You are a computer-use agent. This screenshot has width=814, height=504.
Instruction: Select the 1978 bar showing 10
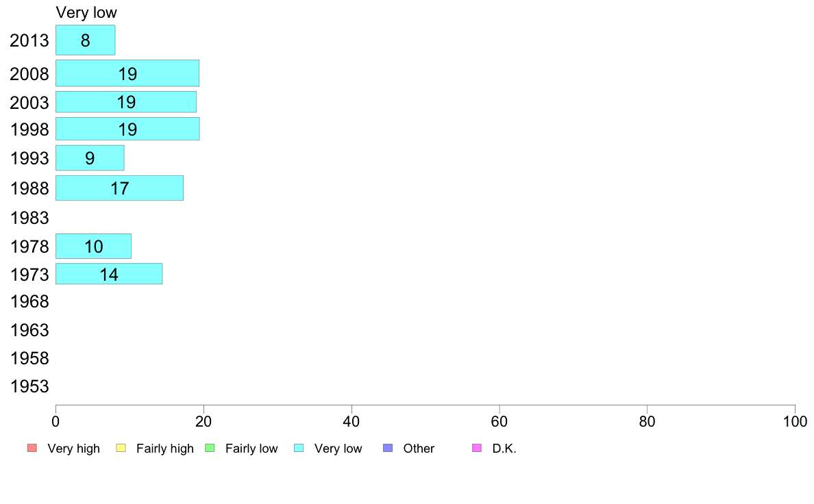tap(93, 246)
